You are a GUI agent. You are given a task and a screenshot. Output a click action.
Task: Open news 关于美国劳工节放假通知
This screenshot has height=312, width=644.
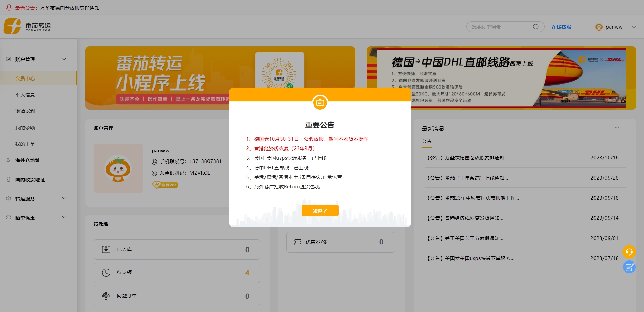click(525, 238)
